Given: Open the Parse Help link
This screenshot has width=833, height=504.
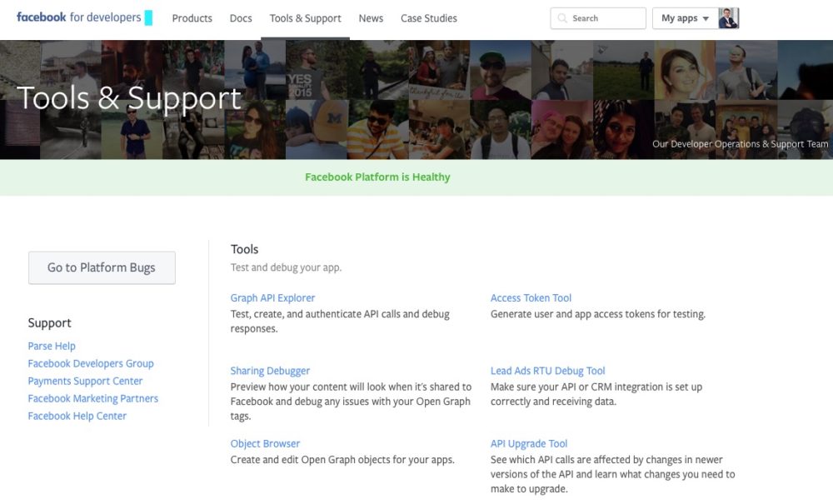Looking at the screenshot, I should tap(52, 346).
